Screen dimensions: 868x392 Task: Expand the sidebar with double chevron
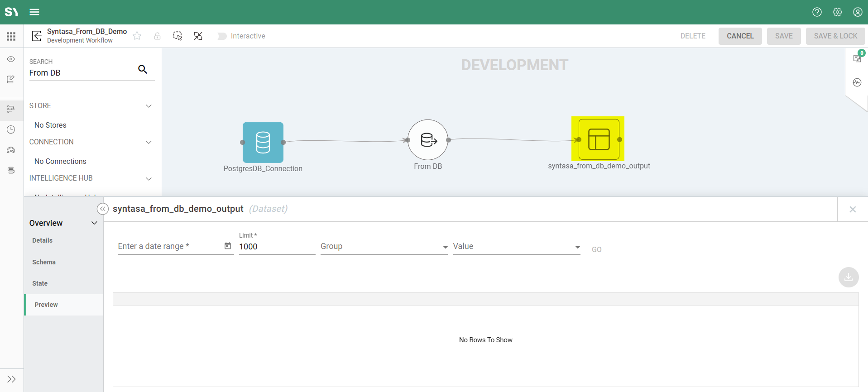(x=12, y=379)
